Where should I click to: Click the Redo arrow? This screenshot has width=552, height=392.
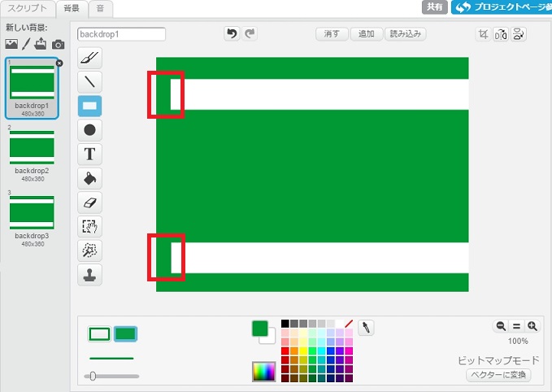pyautogui.click(x=250, y=34)
